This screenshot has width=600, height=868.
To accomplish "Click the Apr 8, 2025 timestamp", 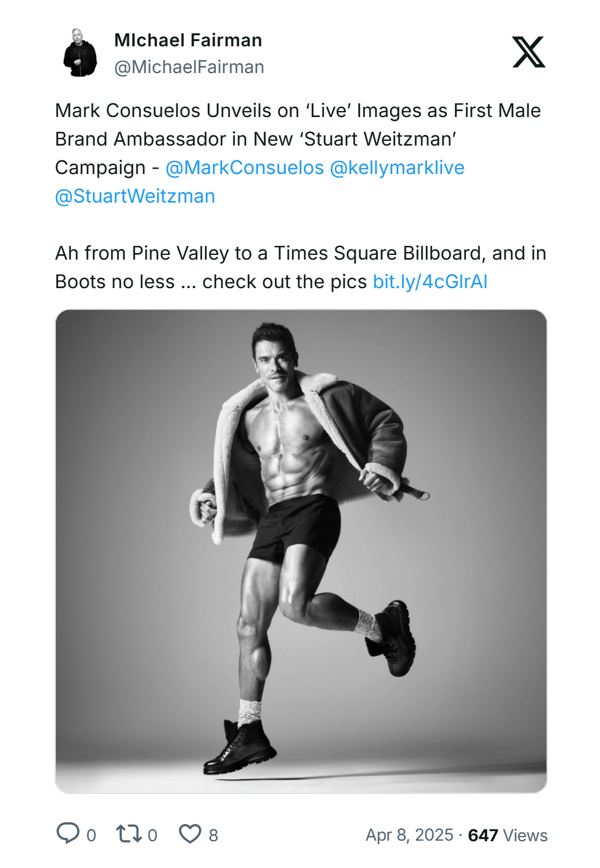I will [409, 835].
